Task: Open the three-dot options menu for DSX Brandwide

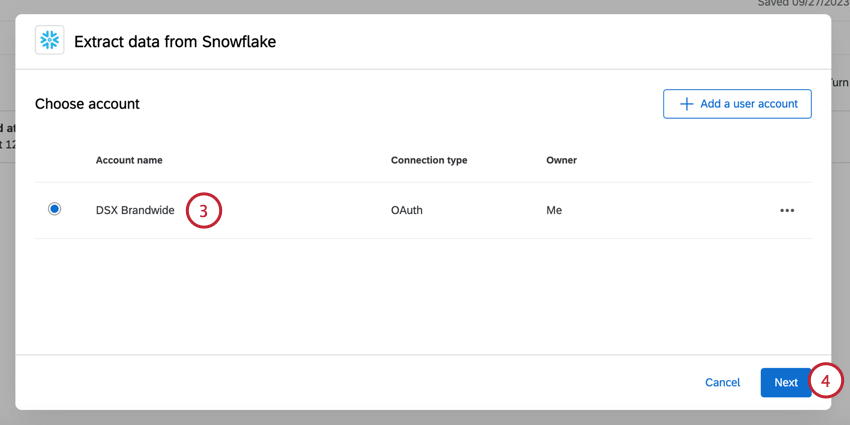Action: tap(787, 211)
